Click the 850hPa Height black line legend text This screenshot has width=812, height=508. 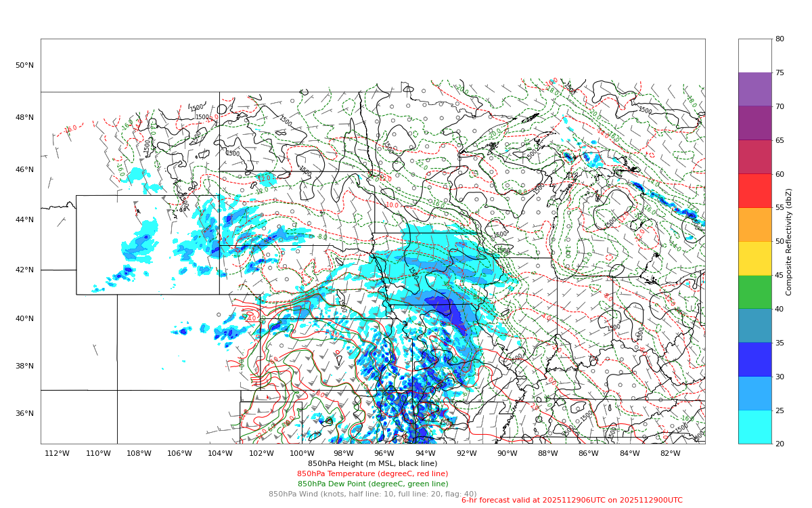372,464
